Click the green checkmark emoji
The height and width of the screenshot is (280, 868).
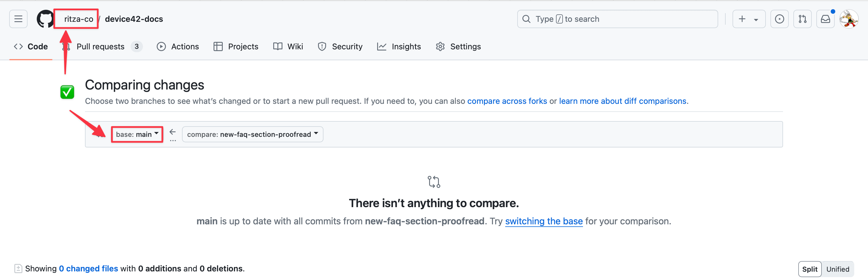point(67,92)
